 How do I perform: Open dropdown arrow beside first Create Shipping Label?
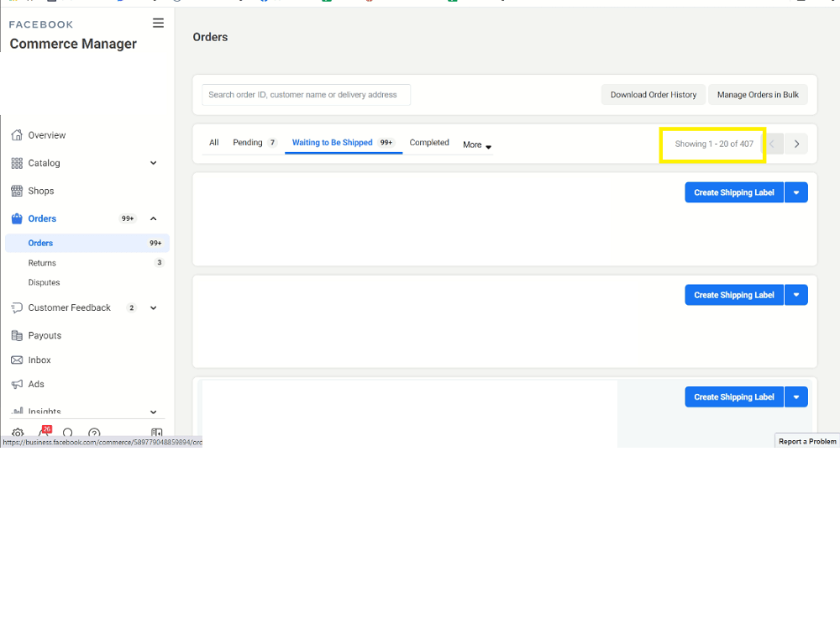[x=796, y=192]
